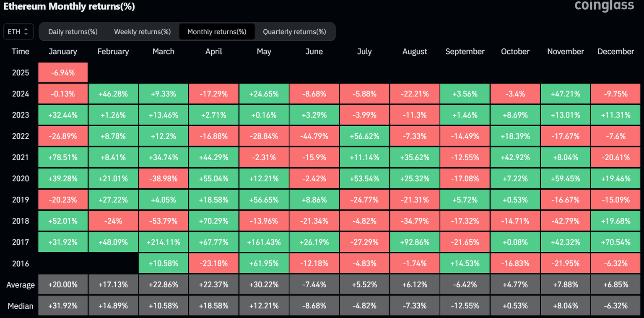644x318 pixels.
Task: Click the Median September -12.55% cell
Action: [x=465, y=305]
